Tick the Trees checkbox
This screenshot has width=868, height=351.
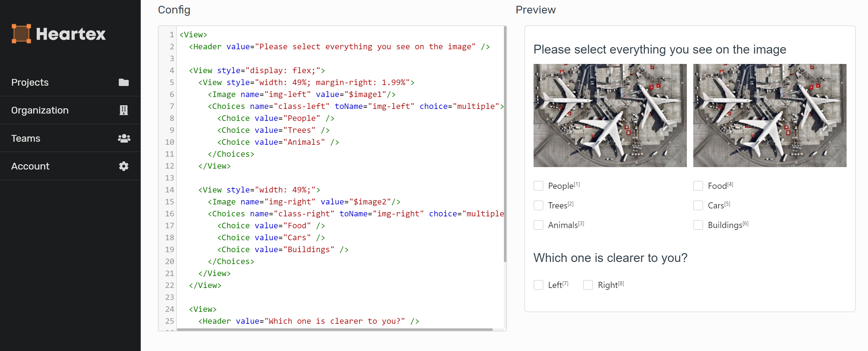click(538, 205)
